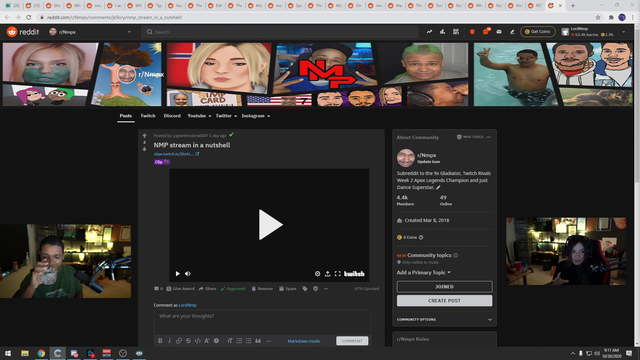Toggle fullscreen on the Twitch player
This screenshot has height=360, width=640.
338,273
